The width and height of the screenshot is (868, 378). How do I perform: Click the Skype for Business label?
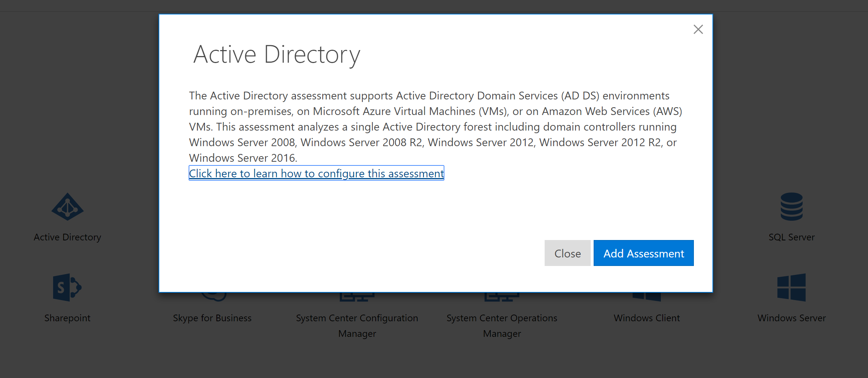coord(212,318)
